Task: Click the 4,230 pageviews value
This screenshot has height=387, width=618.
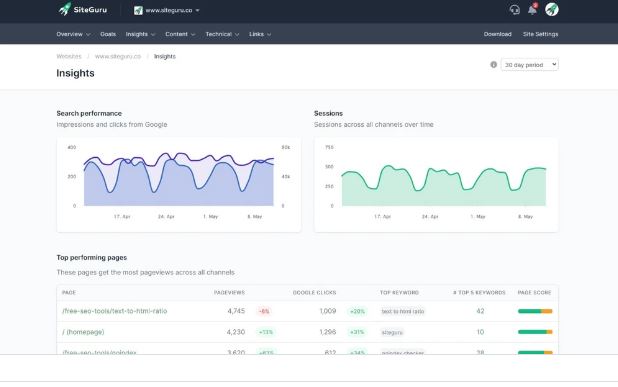Action: pyautogui.click(x=236, y=332)
